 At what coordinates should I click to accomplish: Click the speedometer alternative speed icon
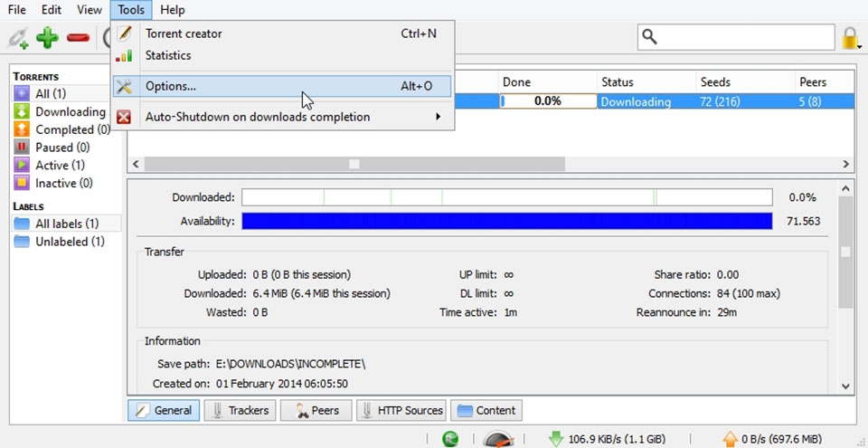tap(498, 439)
